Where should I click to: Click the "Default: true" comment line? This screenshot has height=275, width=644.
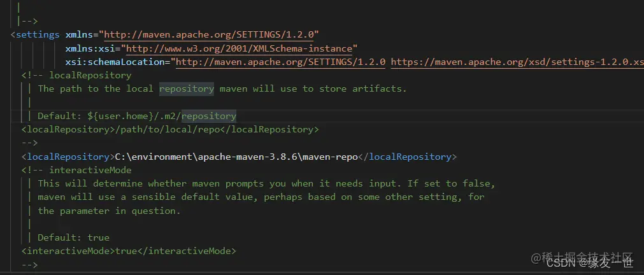pos(73,237)
